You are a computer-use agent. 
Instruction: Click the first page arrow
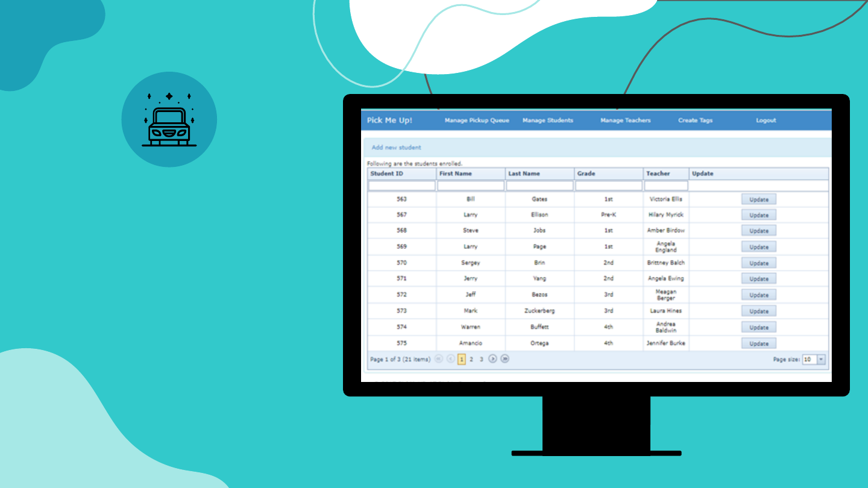tap(438, 359)
